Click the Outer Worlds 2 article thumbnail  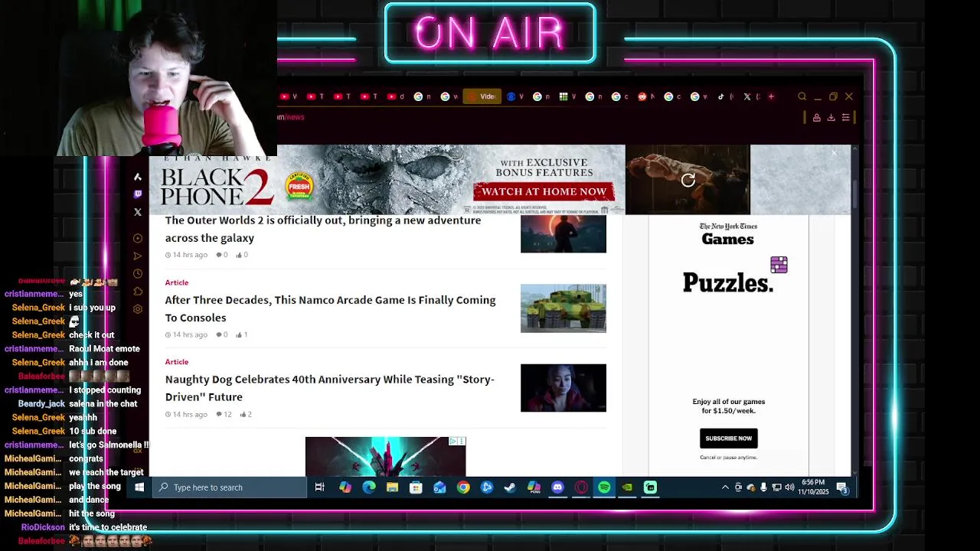point(563,234)
